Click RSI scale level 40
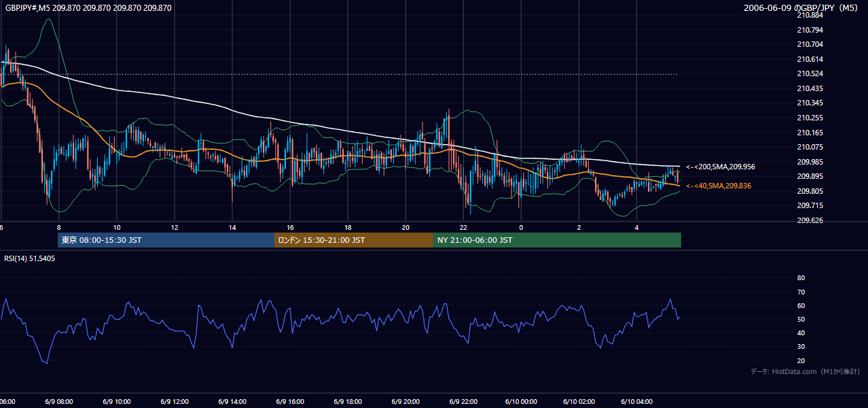Viewport: 868px width, 408px height. coord(801,333)
